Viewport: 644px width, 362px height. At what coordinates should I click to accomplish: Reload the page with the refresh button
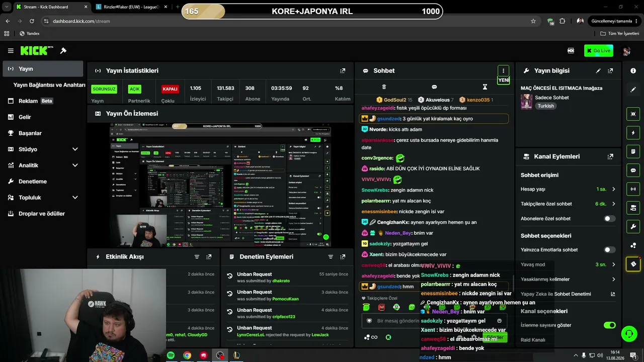tap(32, 21)
